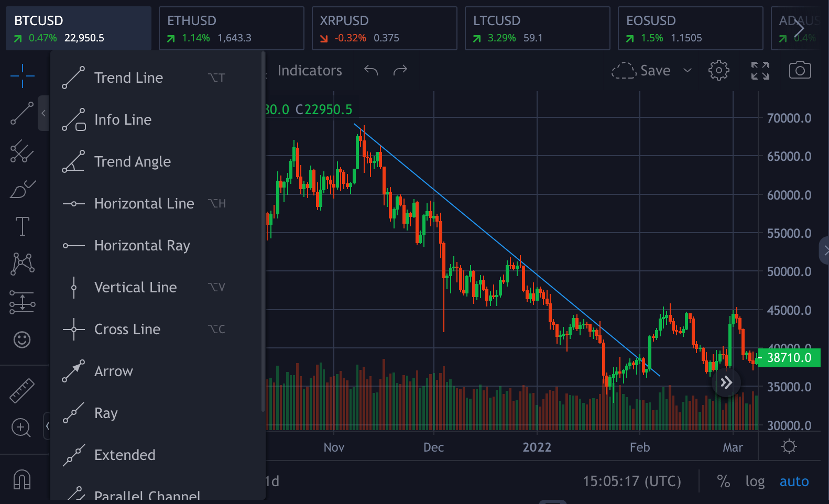Toggle the magnet snap mode
The width and height of the screenshot is (829, 504).
point(22,479)
